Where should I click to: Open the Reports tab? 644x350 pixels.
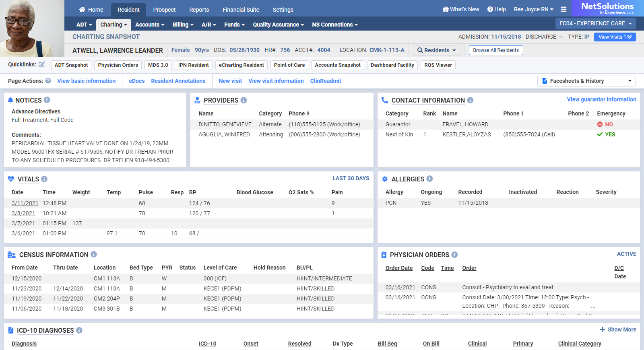(199, 10)
